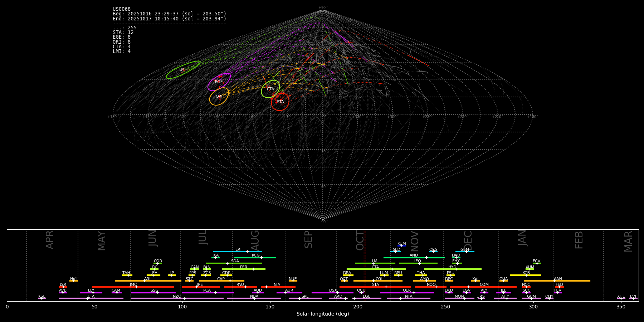This screenshot has width=644, height=322.
Task: Click the ECV shower bar
Action: 537,263
